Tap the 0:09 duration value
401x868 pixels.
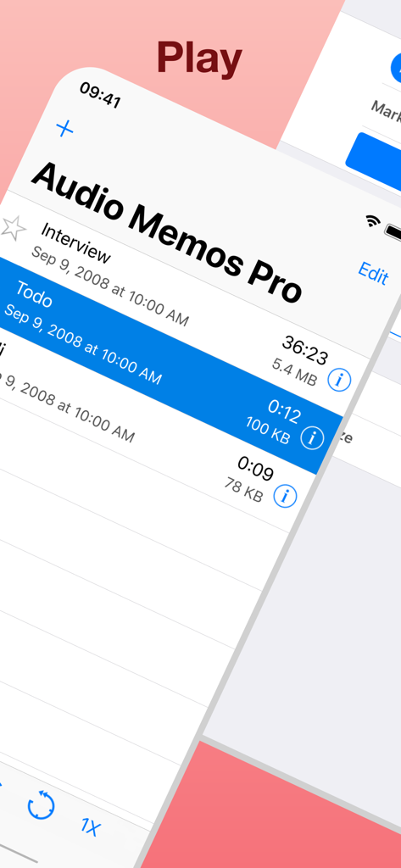[x=255, y=468]
